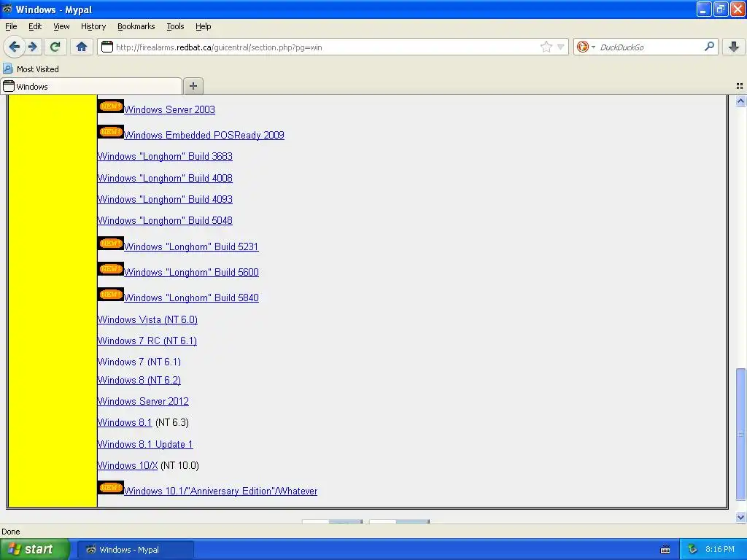Click the network tray icon near the clock
The image size is (747, 560).
point(693,550)
